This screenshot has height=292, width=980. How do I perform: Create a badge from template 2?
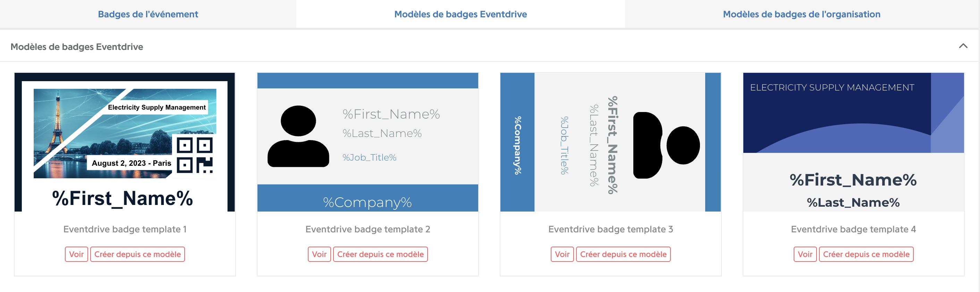point(380,254)
